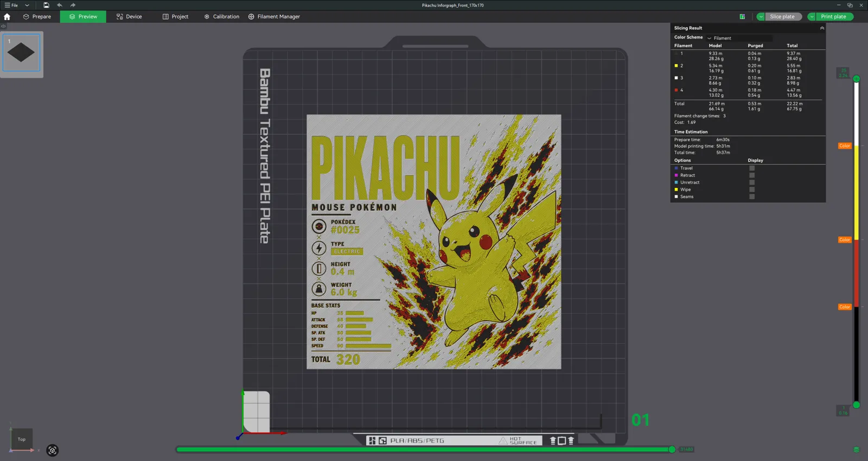
Task: Click the Color marker between yellow and red sections
Action: pyautogui.click(x=845, y=240)
